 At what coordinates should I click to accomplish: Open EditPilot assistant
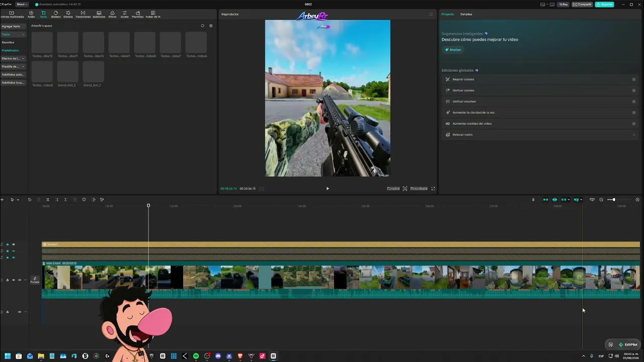click(628, 344)
